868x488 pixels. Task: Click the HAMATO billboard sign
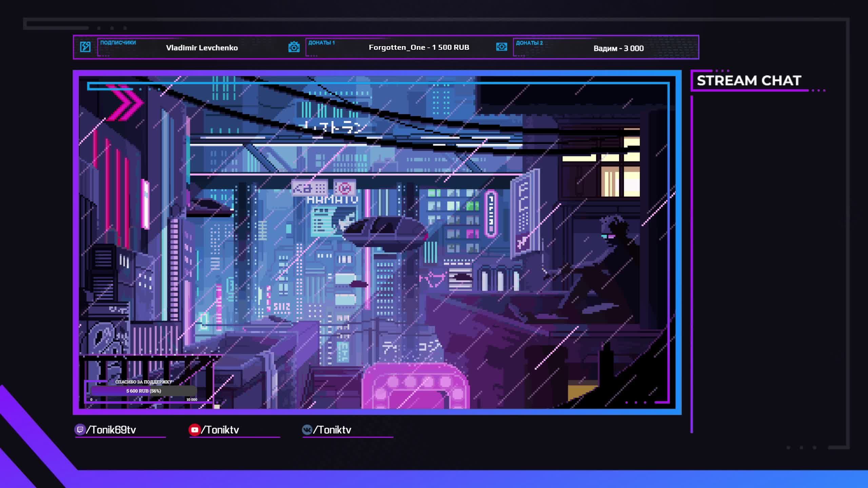pyautogui.click(x=332, y=200)
